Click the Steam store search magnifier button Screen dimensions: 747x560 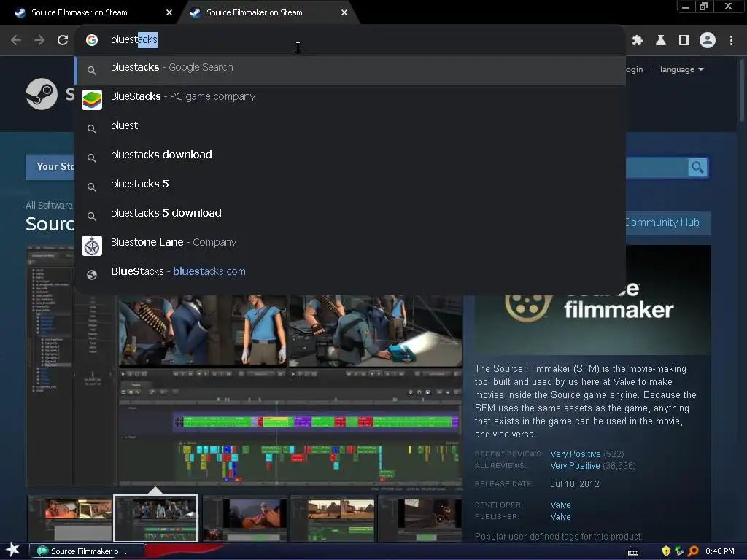coord(697,168)
